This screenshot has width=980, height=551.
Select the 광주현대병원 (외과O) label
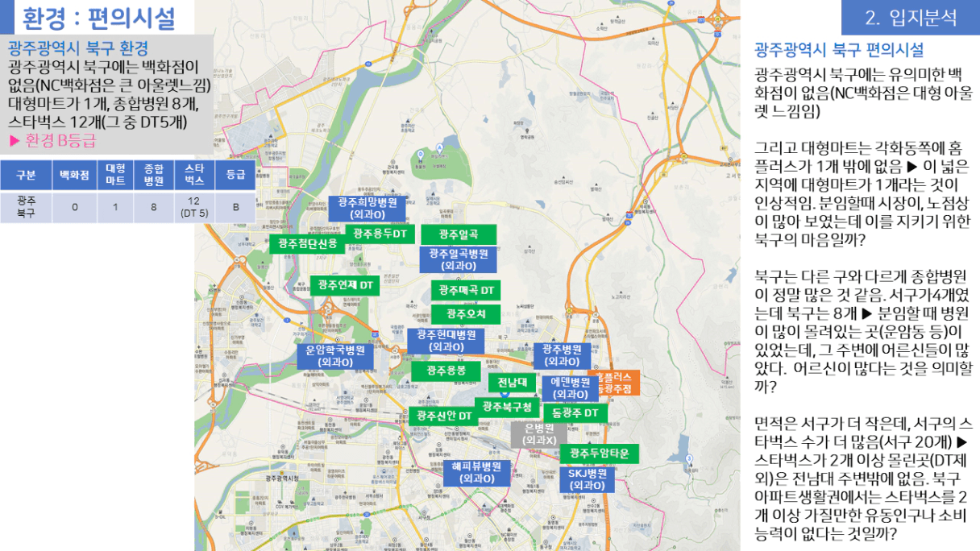click(446, 341)
